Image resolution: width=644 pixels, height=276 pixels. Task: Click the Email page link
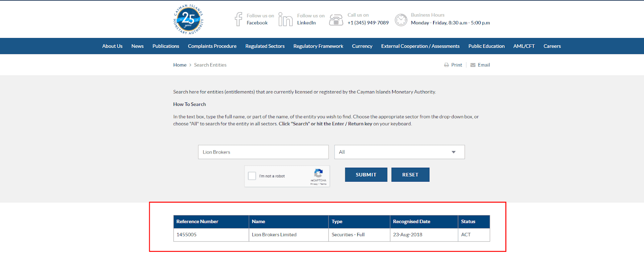[484, 65]
